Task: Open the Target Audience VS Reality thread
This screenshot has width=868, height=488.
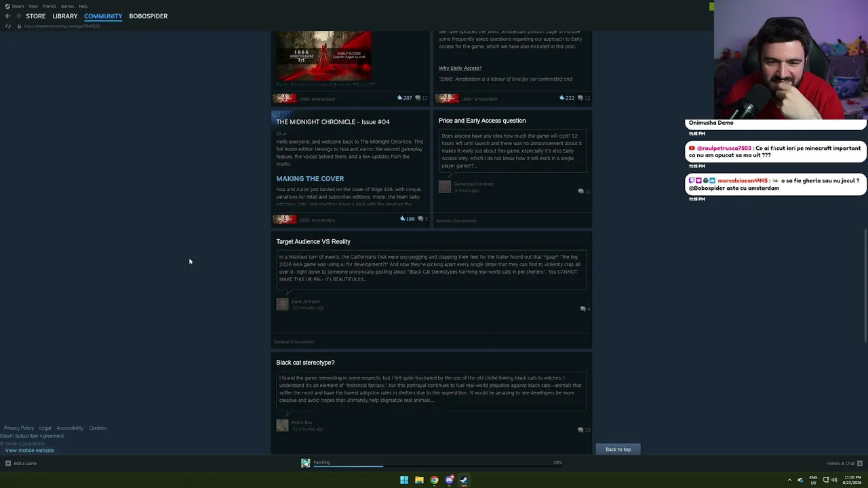Action: pyautogui.click(x=313, y=241)
